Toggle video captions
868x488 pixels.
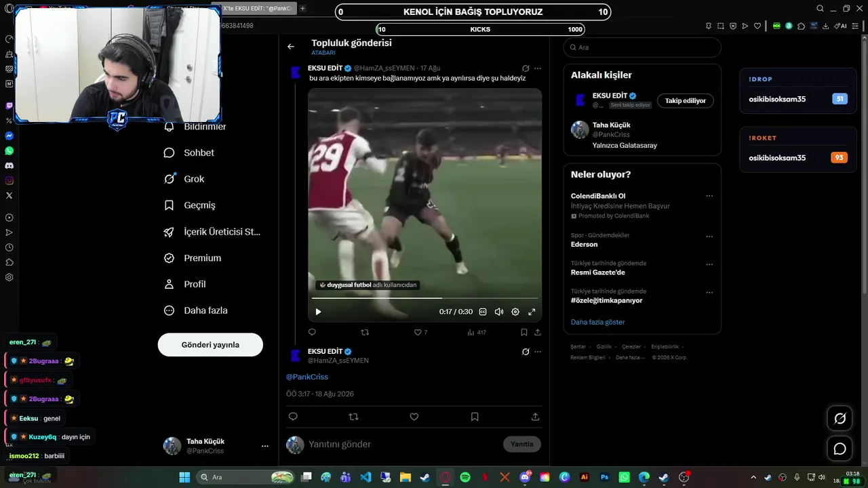click(x=483, y=312)
